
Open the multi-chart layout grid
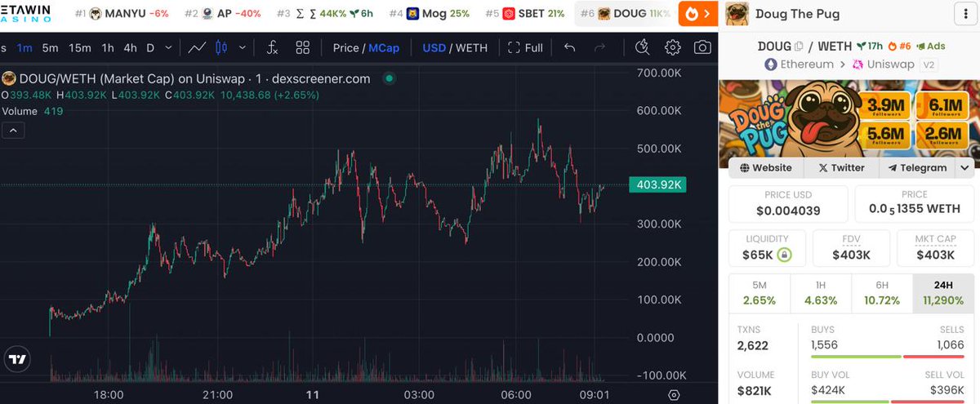point(303,47)
